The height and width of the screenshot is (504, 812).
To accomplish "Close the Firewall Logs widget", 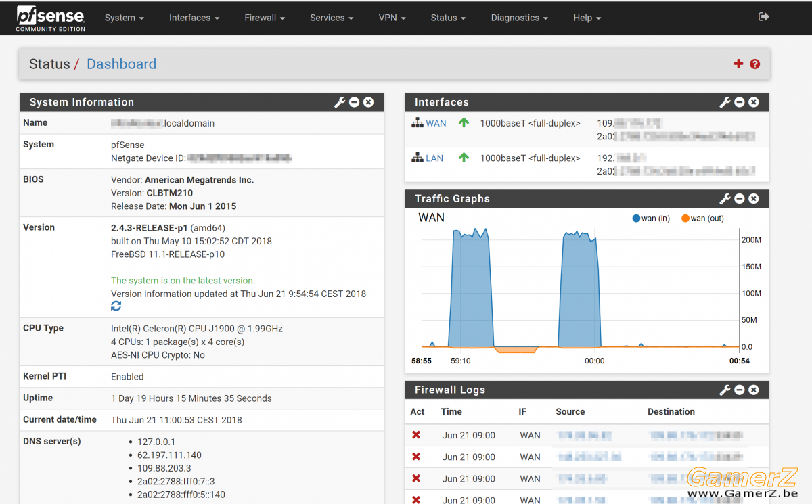I will (754, 390).
